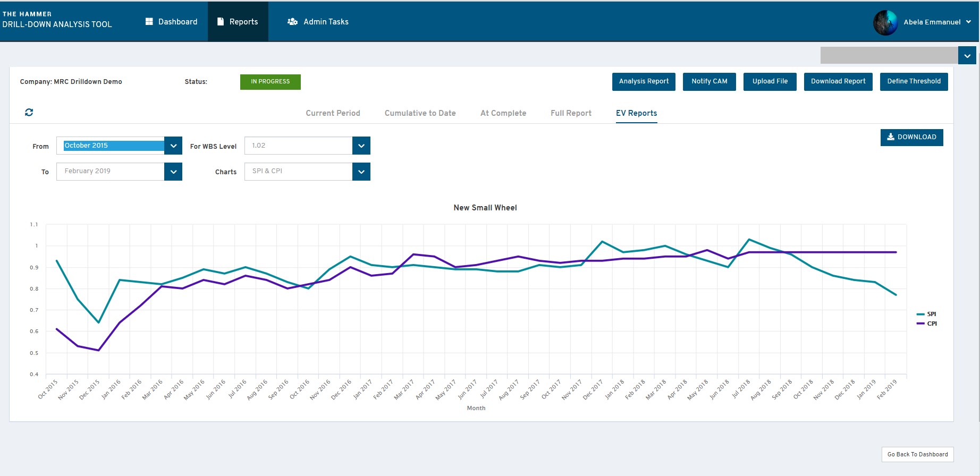Click the download arrow icon in the DOWNLOAD button
This screenshot has width=980, height=476.
[891, 137]
